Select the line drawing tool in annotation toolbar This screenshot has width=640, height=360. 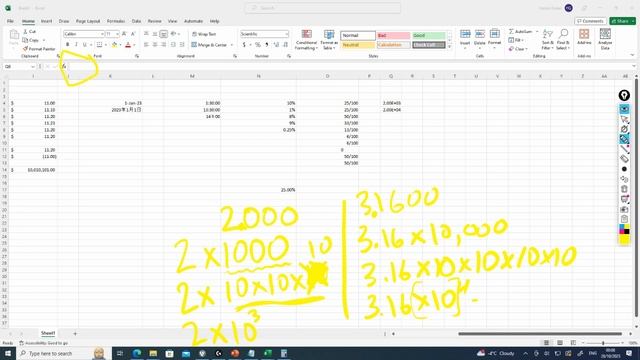pyautogui.click(x=624, y=149)
